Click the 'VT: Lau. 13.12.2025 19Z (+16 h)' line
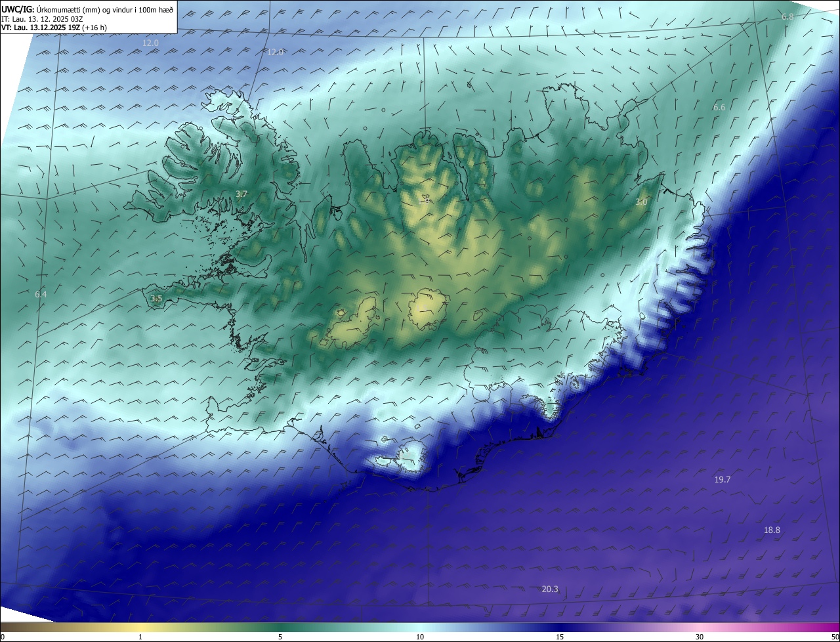The image size is (840, 642). coord(54,28)
